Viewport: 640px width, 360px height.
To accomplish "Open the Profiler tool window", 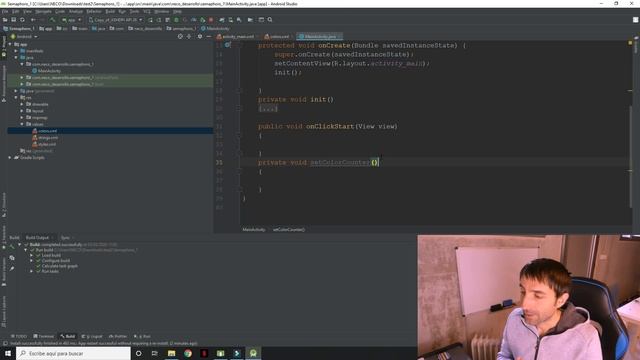I will coord(118,336).
